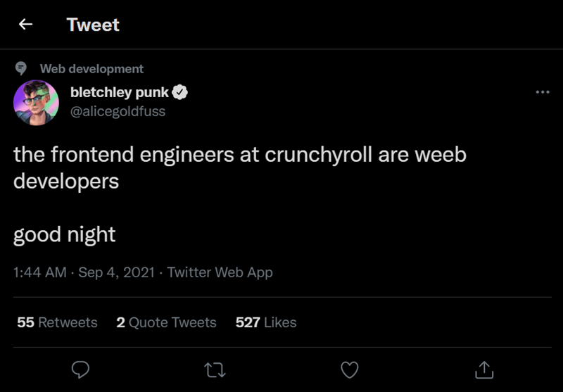Image resolution: width=563 pixels, height=392 pixels.
Task: Click the Web development topic icon
Action: tap(21, 69)
